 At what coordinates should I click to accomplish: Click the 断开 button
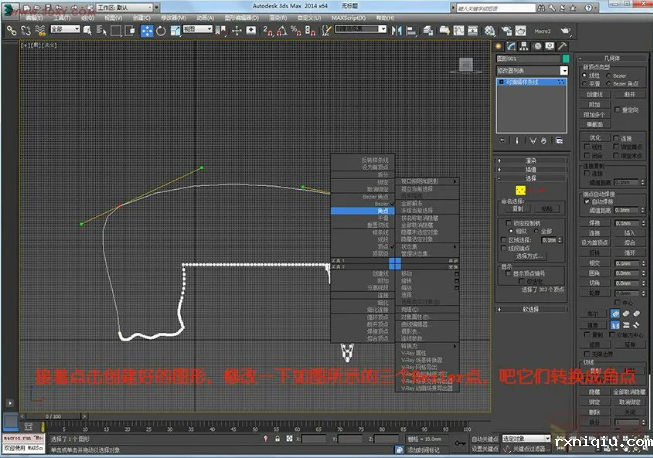(629, 95)
